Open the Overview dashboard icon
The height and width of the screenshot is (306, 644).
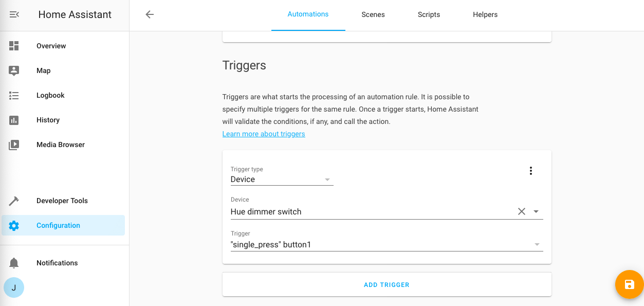coord(14,46)
